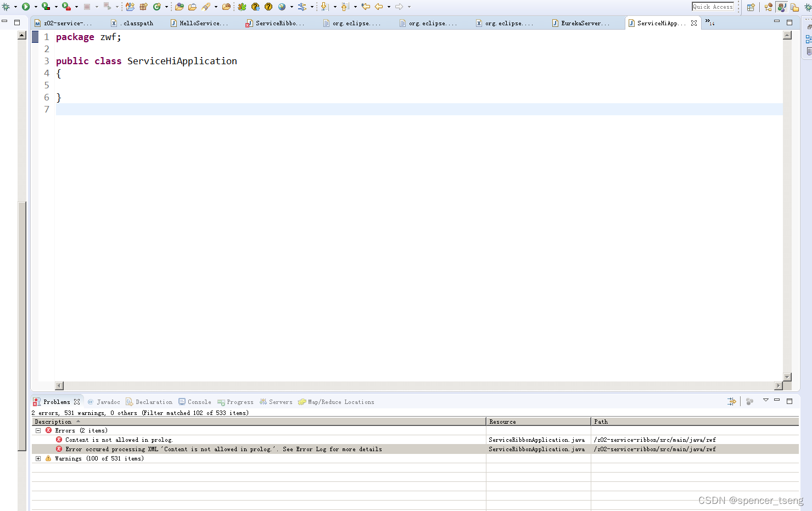This screenshot has height=511, width=812.
Task: Collapse the Errors (2 items) group
Action: pyautogui.click(x=38, y=430)
